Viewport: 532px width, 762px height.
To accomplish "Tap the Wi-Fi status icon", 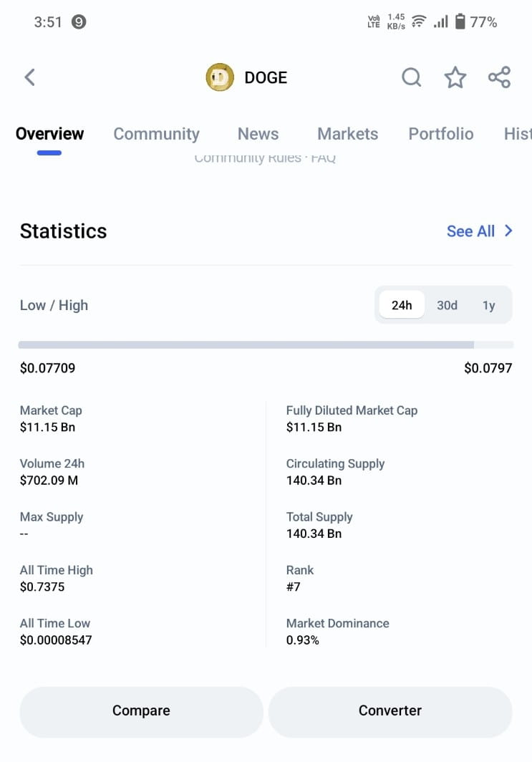I will [x=419, y=22].
